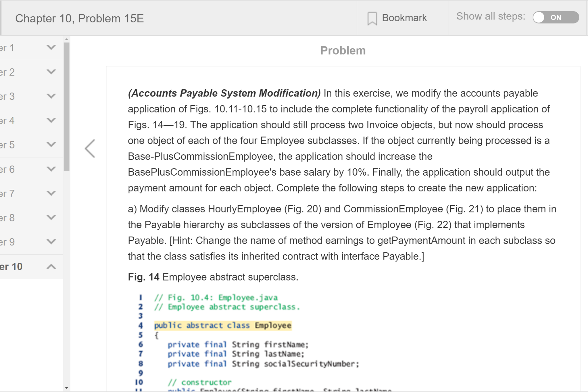The image size is (588, 392).
Task: Toggle the Show all steps switch
Action: coord(556,18)
